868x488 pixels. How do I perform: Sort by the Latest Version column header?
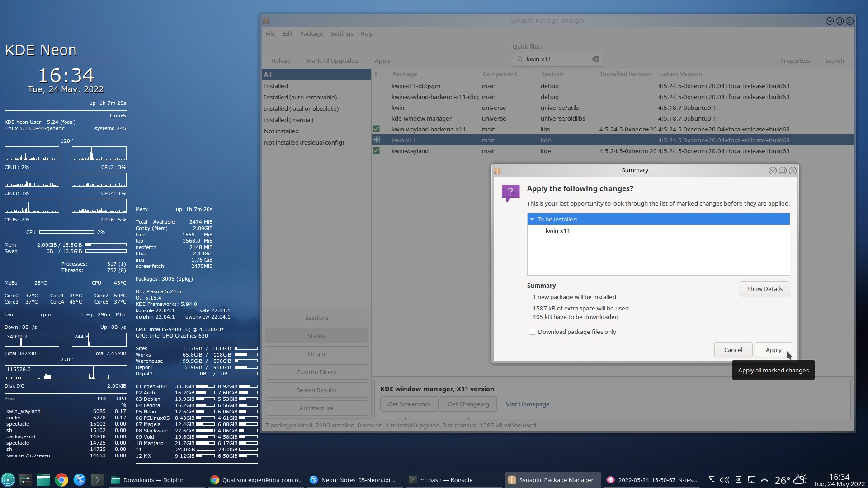click(754, 74)
